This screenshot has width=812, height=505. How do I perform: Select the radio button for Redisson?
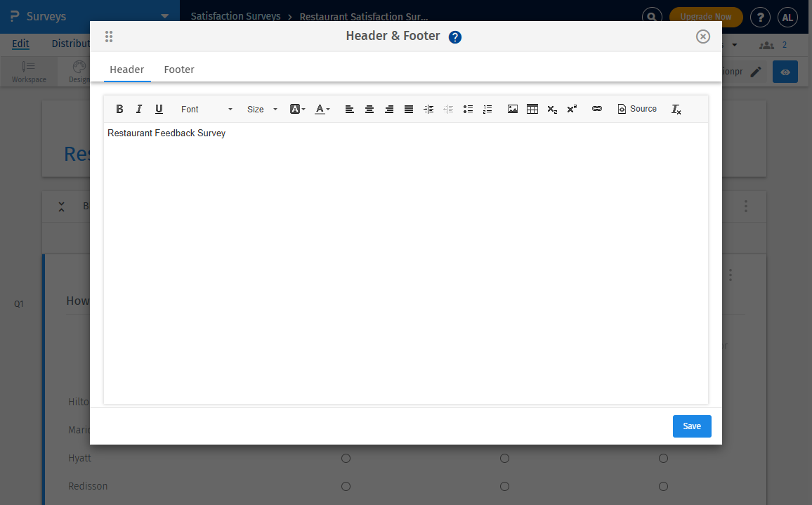tap(346, 486)
